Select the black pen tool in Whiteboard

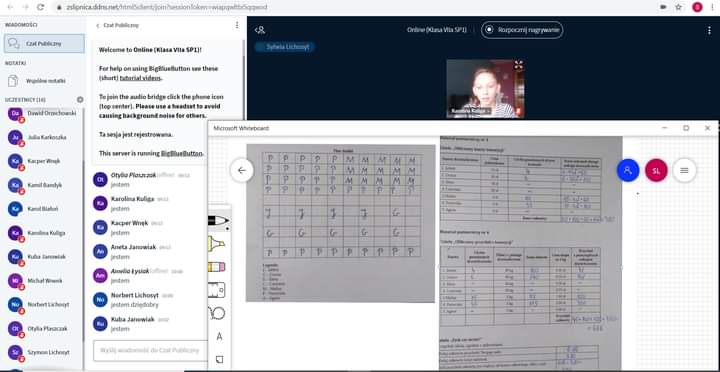[218, 221]
